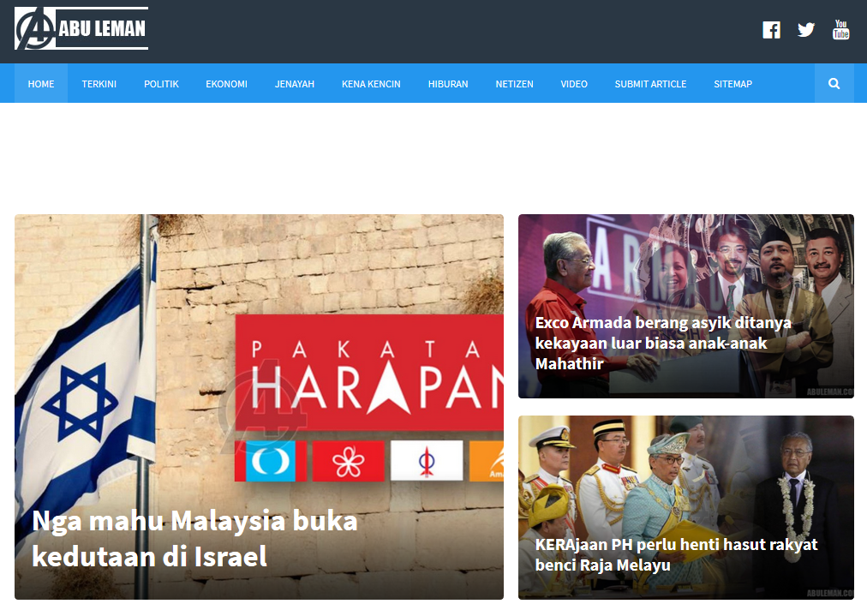Image resolution: width=867 pixels, height=616 pixels.
Task: Open the Twitter profile icon
Action: [806, 30]
